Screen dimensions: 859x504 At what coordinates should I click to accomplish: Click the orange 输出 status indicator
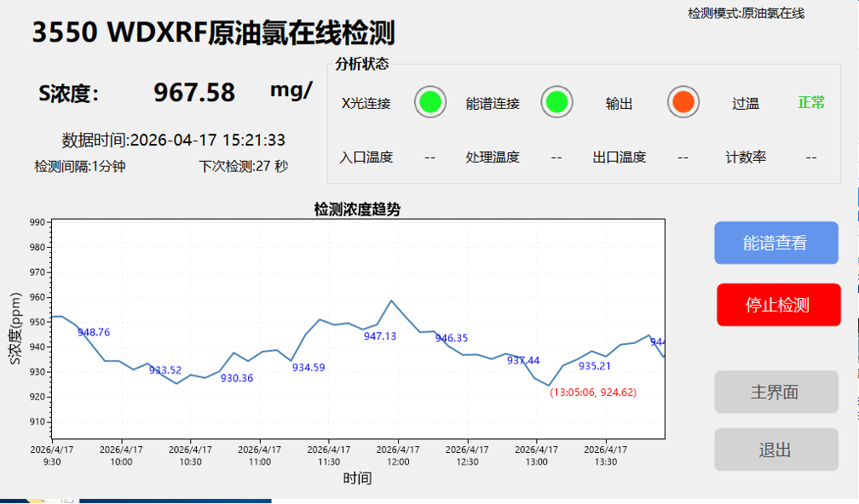pos(683,102)
